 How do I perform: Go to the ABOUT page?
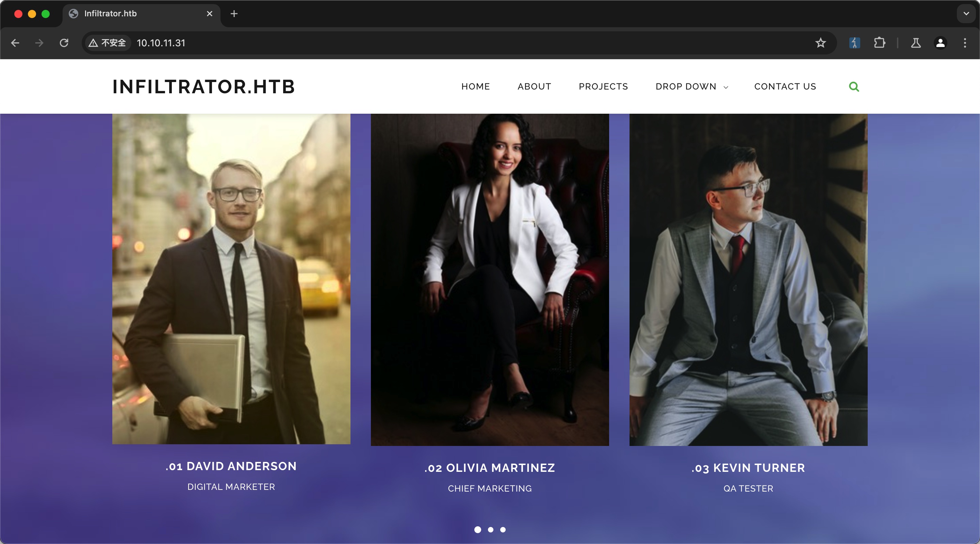tap(534, 87)
